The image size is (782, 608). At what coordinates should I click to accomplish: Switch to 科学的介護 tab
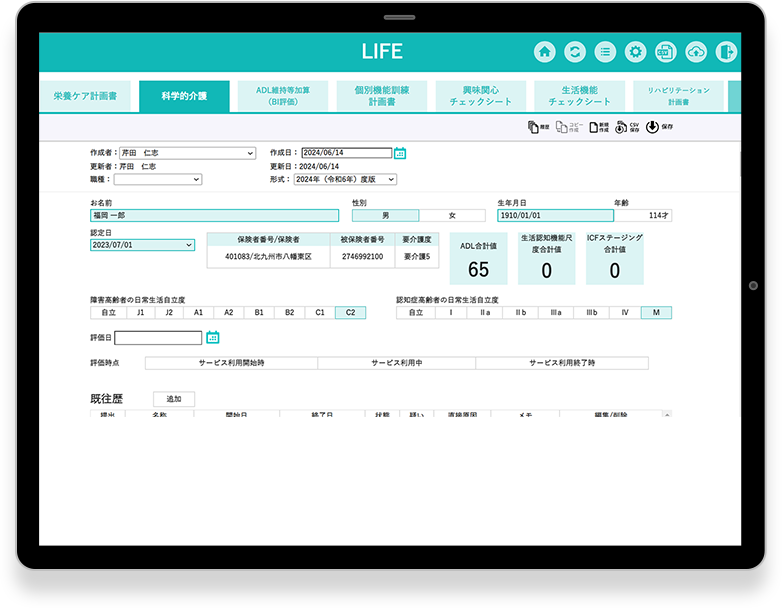tap(184, 96)
